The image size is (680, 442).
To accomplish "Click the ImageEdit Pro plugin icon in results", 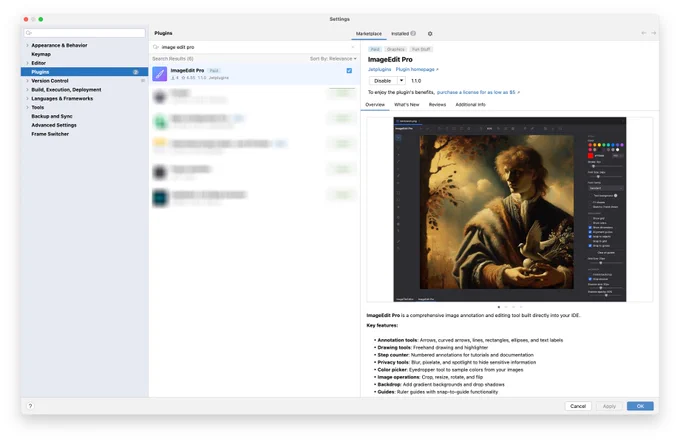I will pyautogui.click(x=160, y=74).
